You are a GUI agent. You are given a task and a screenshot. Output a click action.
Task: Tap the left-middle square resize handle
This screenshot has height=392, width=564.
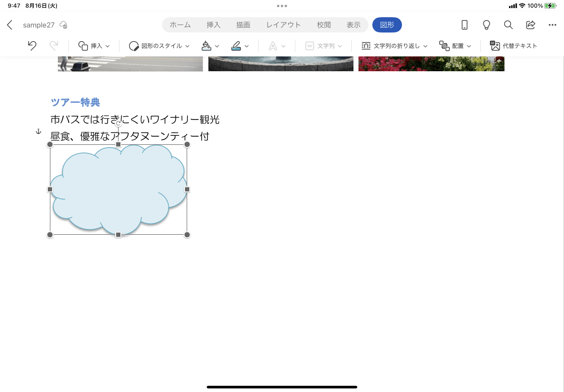50,189
